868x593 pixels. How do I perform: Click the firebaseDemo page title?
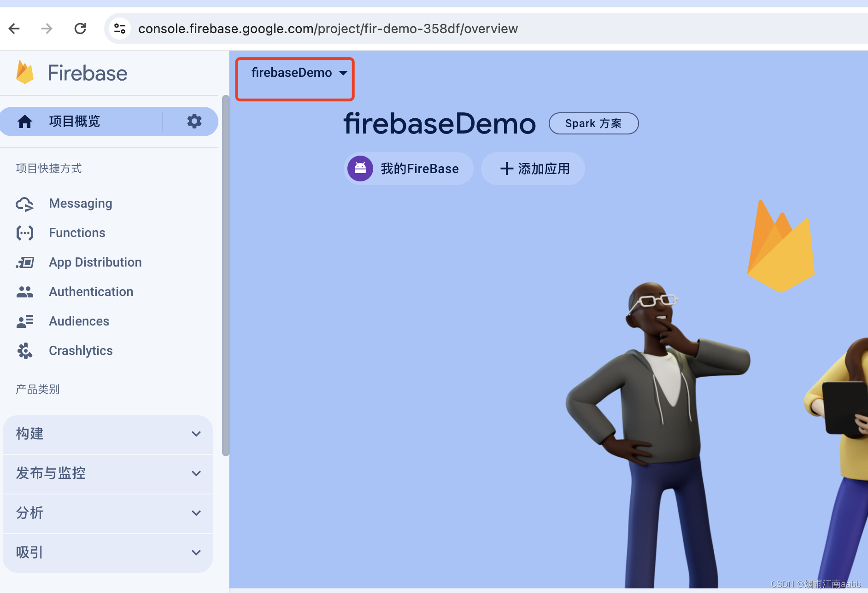pos(440,123)
